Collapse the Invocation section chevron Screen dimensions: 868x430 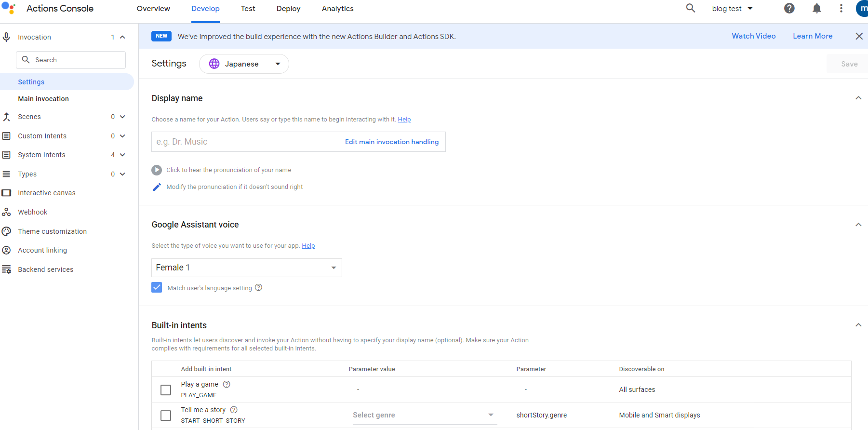click(122, 37)
